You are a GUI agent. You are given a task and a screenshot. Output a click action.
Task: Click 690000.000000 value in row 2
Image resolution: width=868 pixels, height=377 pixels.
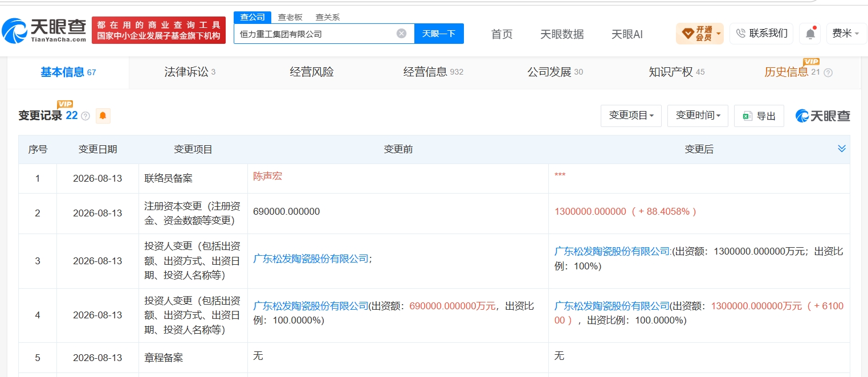coord(287,211)
